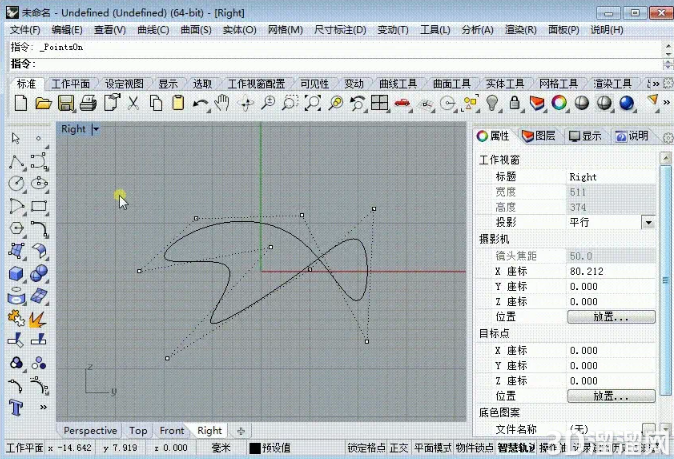Switch to the Front viewport tab

(172, 430)
